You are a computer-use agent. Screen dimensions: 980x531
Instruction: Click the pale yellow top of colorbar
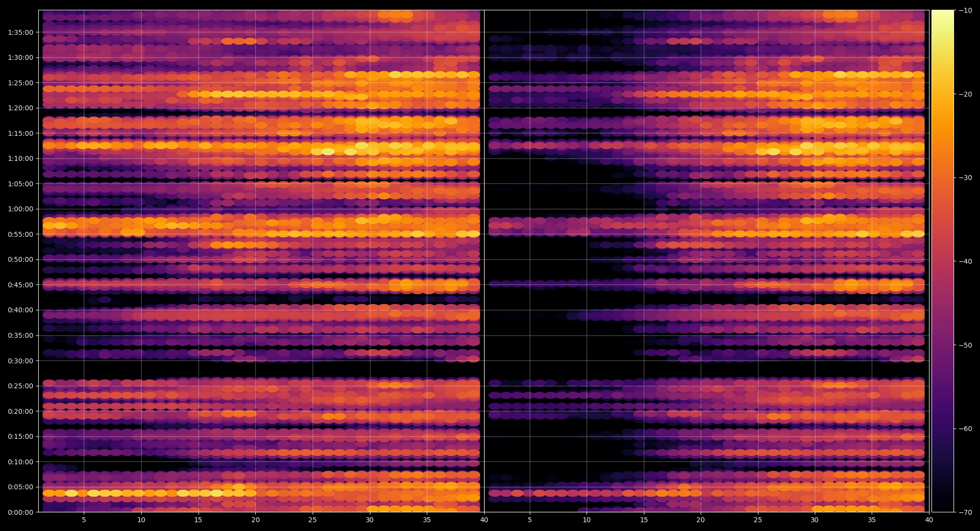942,15
